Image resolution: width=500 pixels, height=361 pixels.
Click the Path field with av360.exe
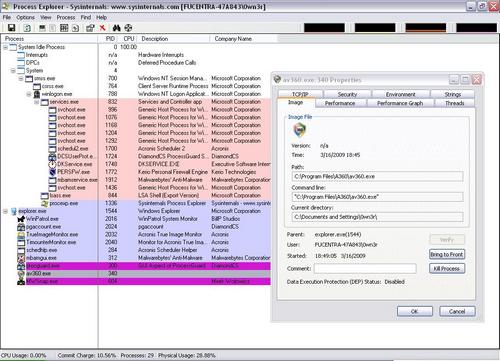pyautogui.click(x=377, y=177)
